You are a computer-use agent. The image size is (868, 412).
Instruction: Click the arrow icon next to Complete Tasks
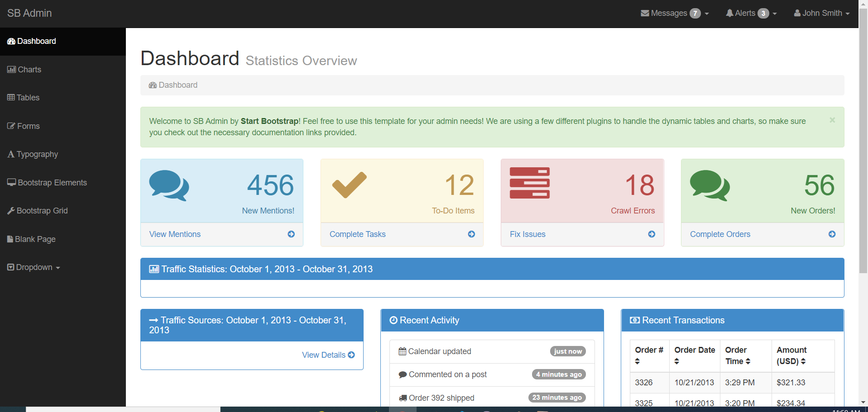click(x=471, y=234)
